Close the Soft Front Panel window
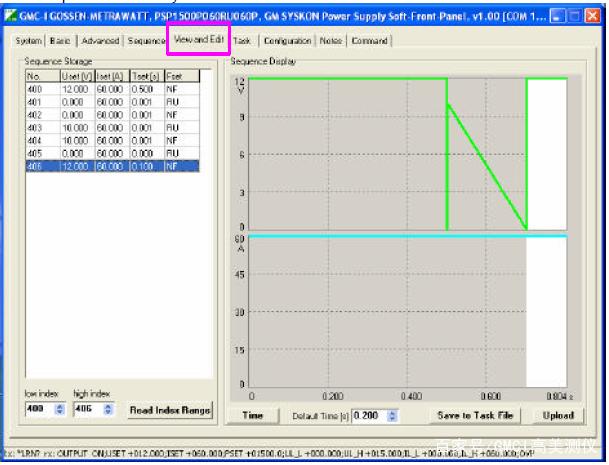 point(592,16)
